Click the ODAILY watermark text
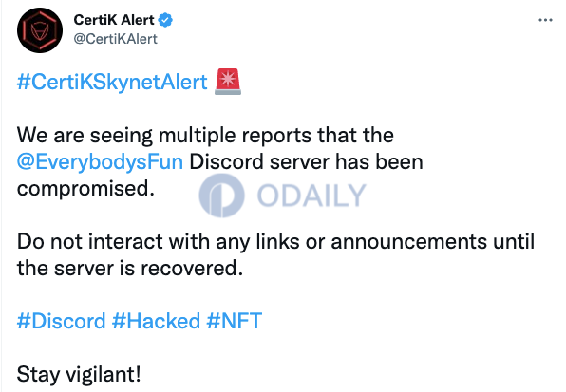566x392 pixels. 311,196
